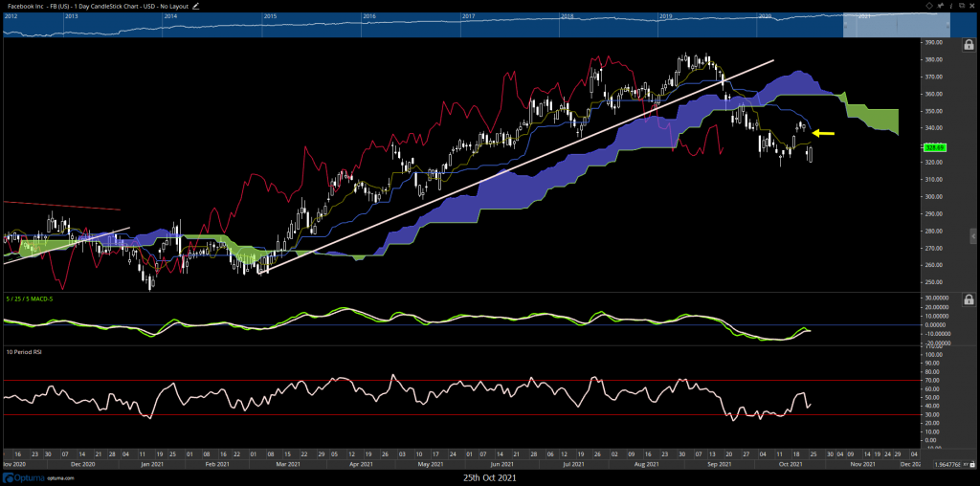Image resolution: width=980 pixels, height=486 pixels.
Task: Click the left handle of overview range selector
Action: (846, 25)
